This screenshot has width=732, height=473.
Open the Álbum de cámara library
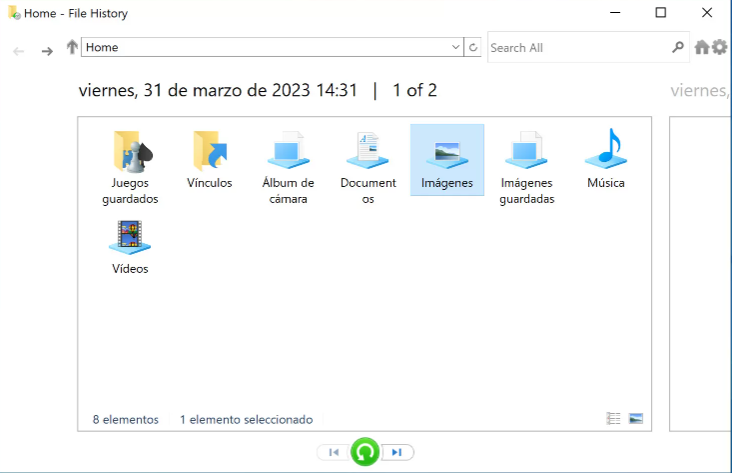pos(288,153)
